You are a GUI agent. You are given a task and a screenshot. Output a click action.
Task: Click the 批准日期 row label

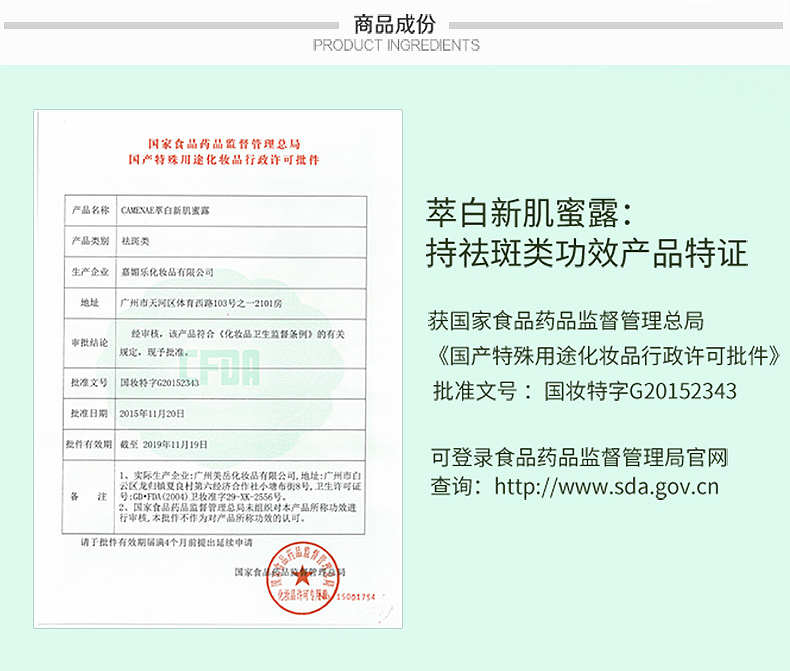[89, 414]
